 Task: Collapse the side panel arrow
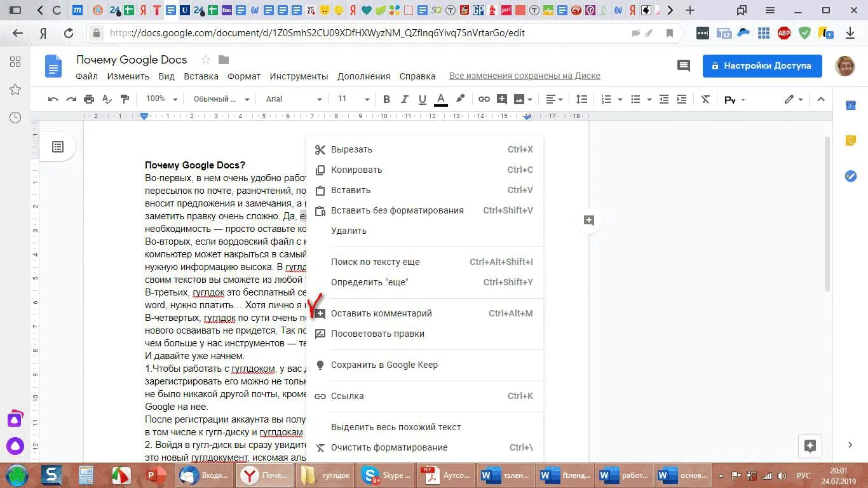[851, 445]
